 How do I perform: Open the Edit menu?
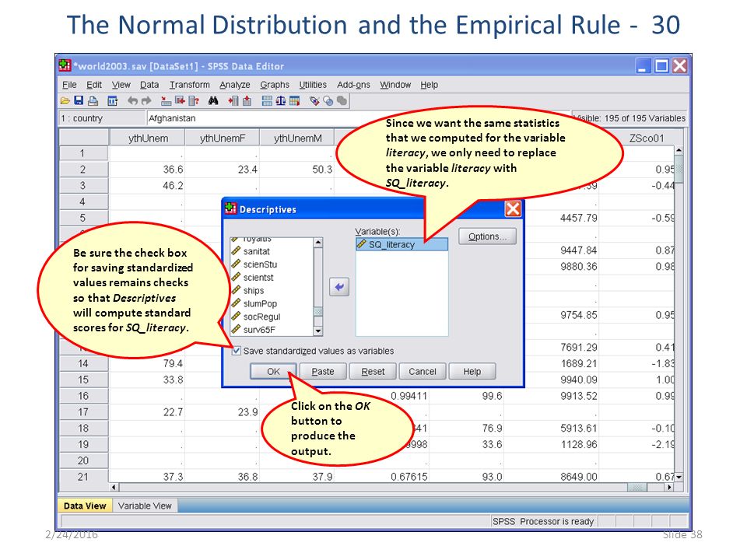(94, 85)
